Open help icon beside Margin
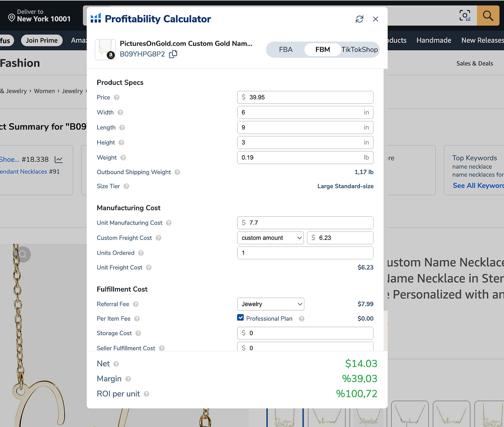The image size is (504, 427). [128, 379]
